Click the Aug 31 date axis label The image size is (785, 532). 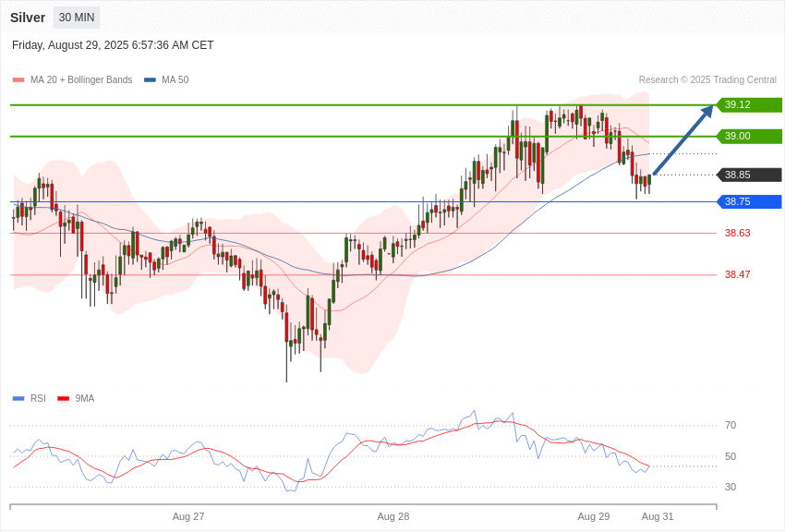(x=658, y=516)
